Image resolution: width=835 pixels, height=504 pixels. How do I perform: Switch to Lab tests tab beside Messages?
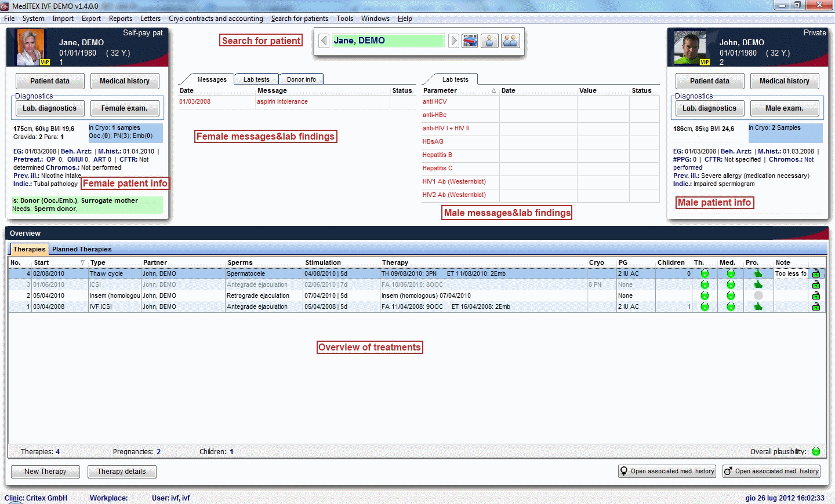point(256,79)
